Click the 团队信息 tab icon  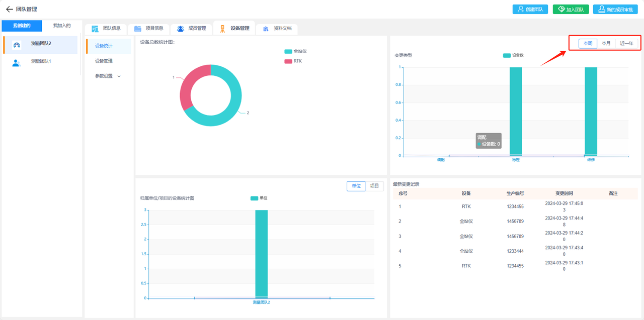(x=95, y=29)
